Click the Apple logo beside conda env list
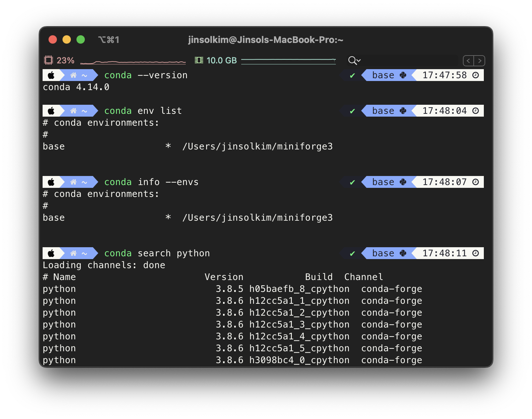Image resolution: width=532 pixels, height=419 pixels. pyautogui.click(x=51, y=111)
